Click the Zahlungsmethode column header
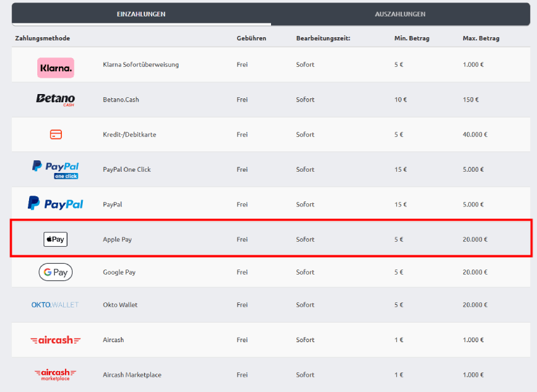 [x=42, y=39]
